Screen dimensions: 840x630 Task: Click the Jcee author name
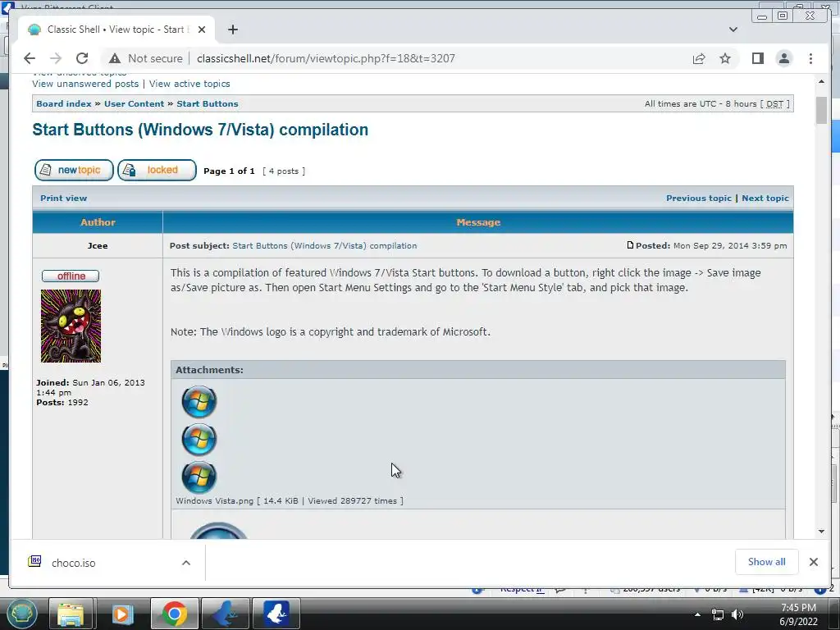[98, 246]
